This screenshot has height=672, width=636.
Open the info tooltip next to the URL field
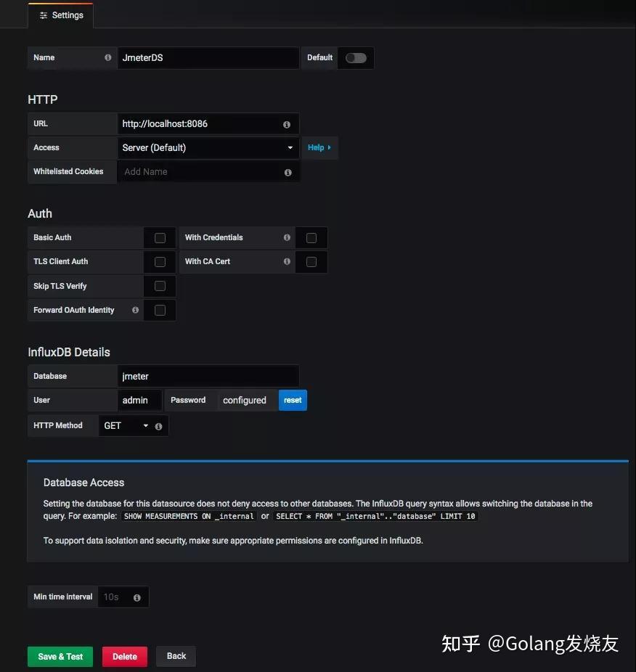tap(287, 123)
